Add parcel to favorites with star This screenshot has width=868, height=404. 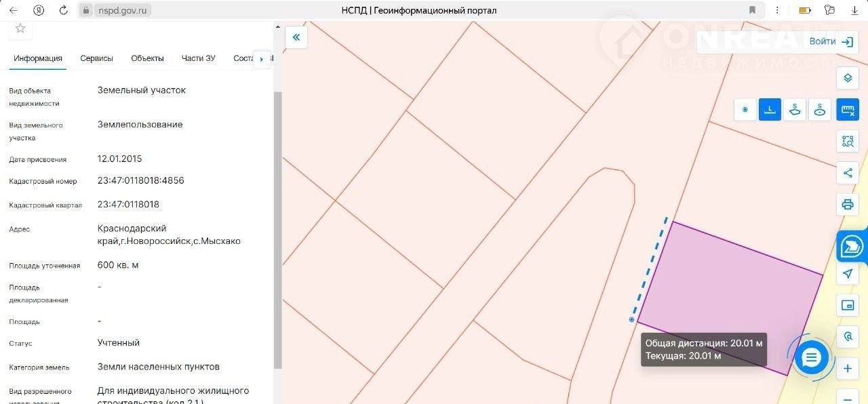(x=20, y=28)
